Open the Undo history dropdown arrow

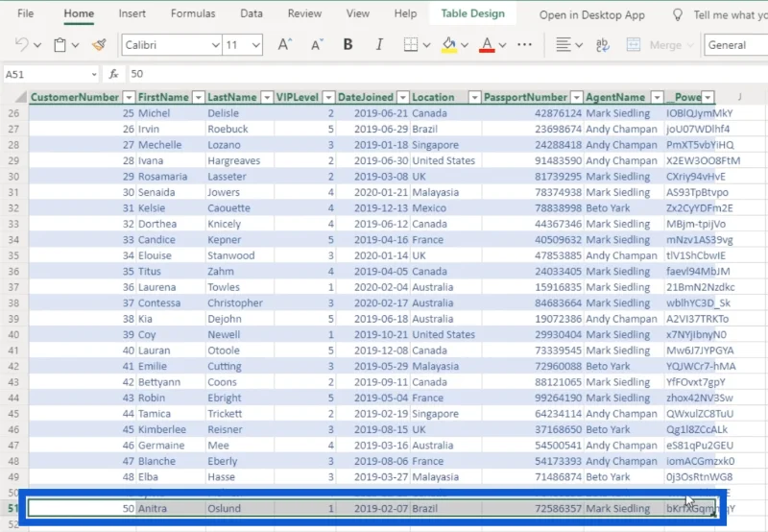[x=37, y=45]
